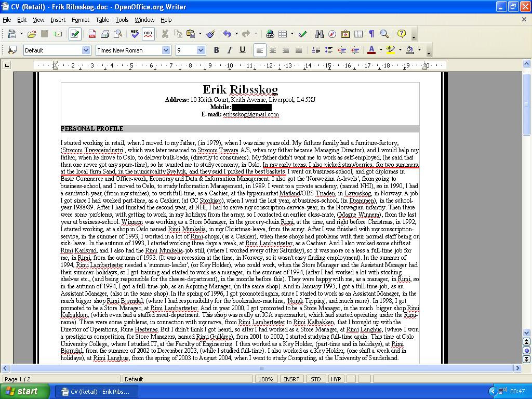Open a file with the folder icon

pyautogui.click(x=32, y=34)
